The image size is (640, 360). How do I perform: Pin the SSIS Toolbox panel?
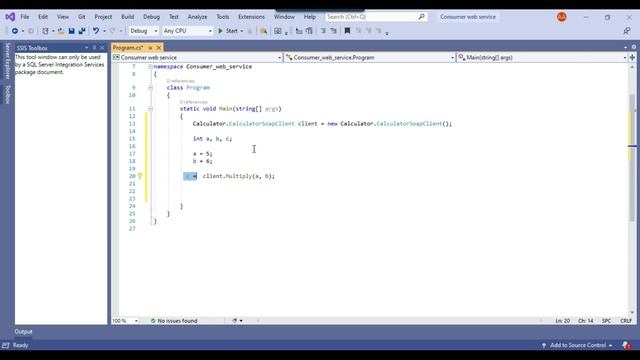tap(94, 48)
